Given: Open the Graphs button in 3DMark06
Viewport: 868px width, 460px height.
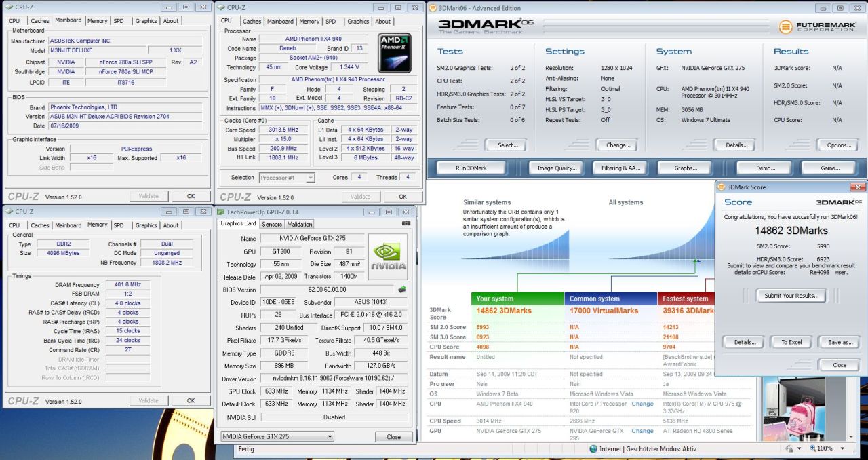Looking at the screenshot, I should [x=686, y=168].
